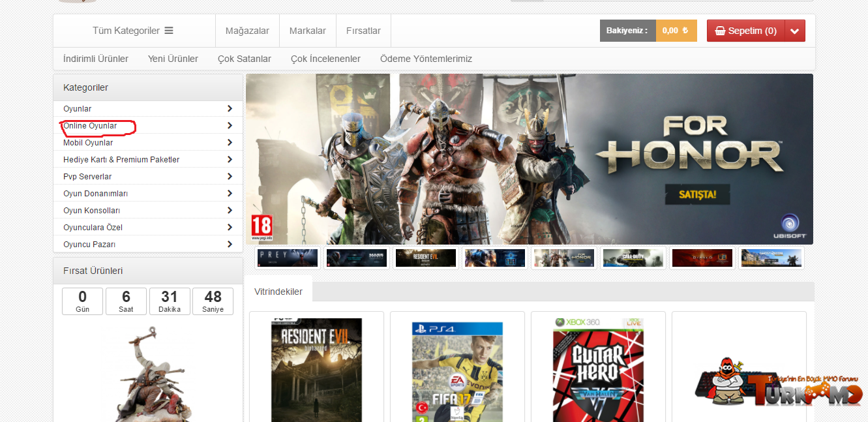This screenshot has width=868, height=422.
Task: Expand the cart dropdown arrow
Action: click(x=795, y=31)
